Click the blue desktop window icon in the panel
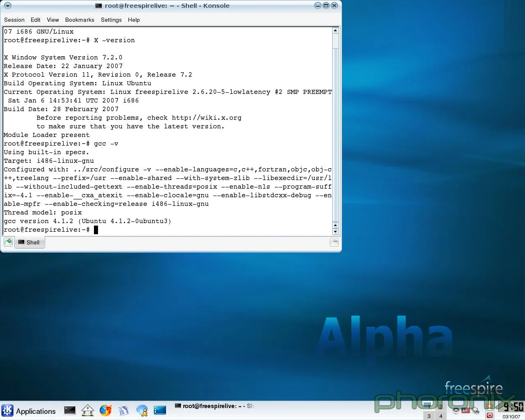This screenshot has width=525, height=420. 160,410
